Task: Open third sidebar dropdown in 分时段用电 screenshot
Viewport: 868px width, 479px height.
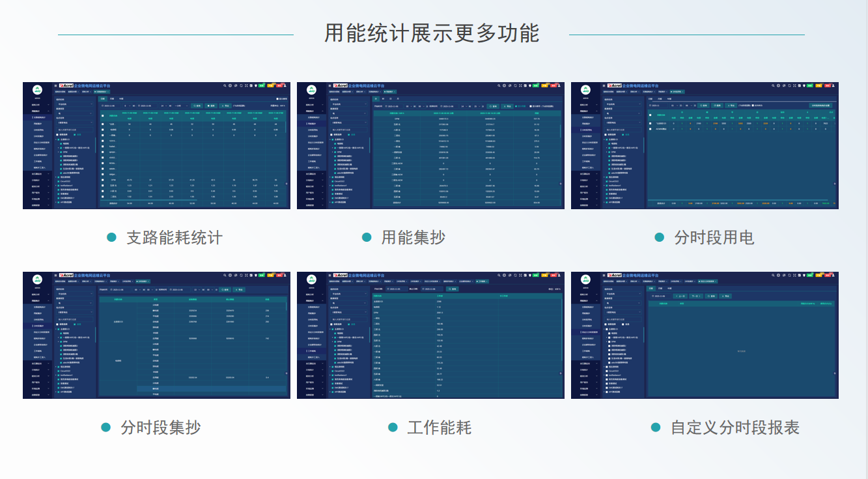Action: (623, 121)
